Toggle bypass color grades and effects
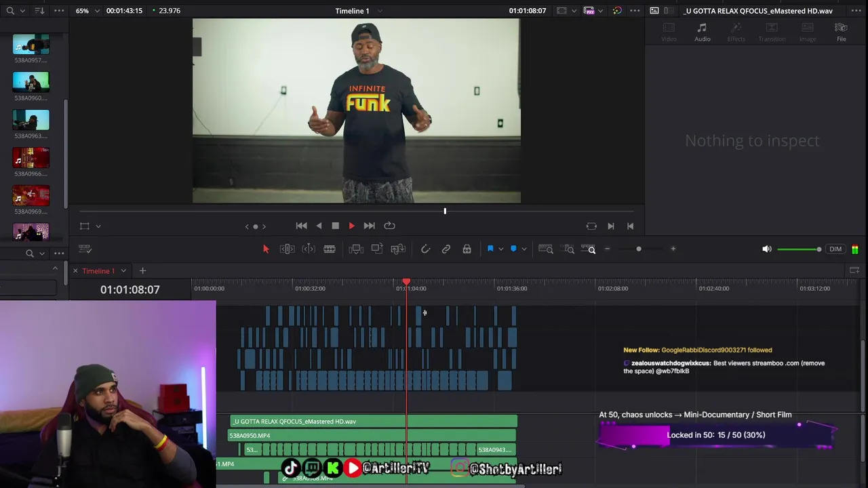This screenshot has height=488, width=868. 616,11
